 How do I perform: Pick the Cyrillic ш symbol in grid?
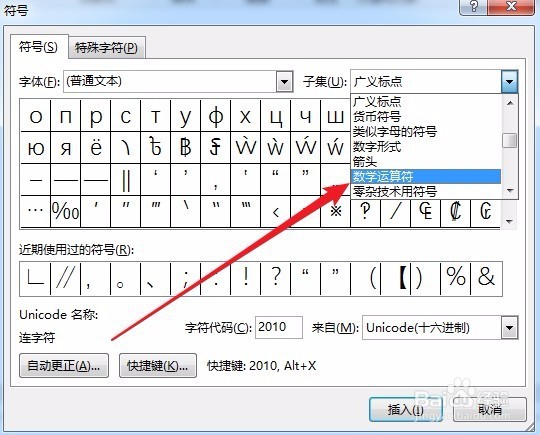coord(335,116)
